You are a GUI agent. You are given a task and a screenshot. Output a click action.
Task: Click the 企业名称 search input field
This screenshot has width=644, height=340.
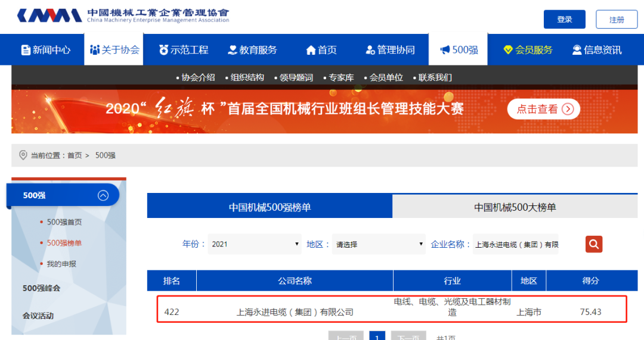click(x=516, y=244)
